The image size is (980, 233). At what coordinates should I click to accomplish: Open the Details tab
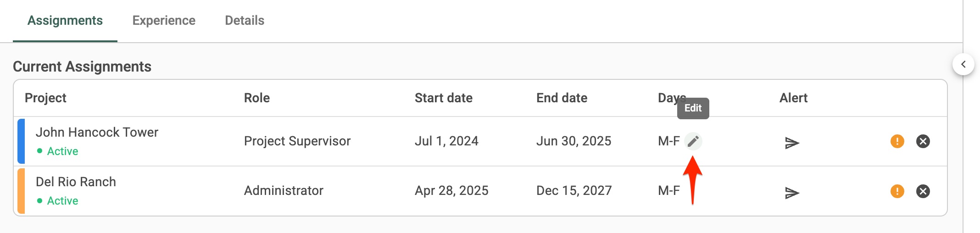point(245,21)
